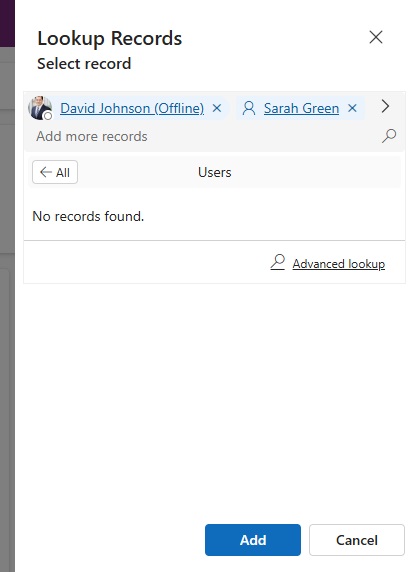Add the selected records
The image size is (410, 572).
[253, 540]
